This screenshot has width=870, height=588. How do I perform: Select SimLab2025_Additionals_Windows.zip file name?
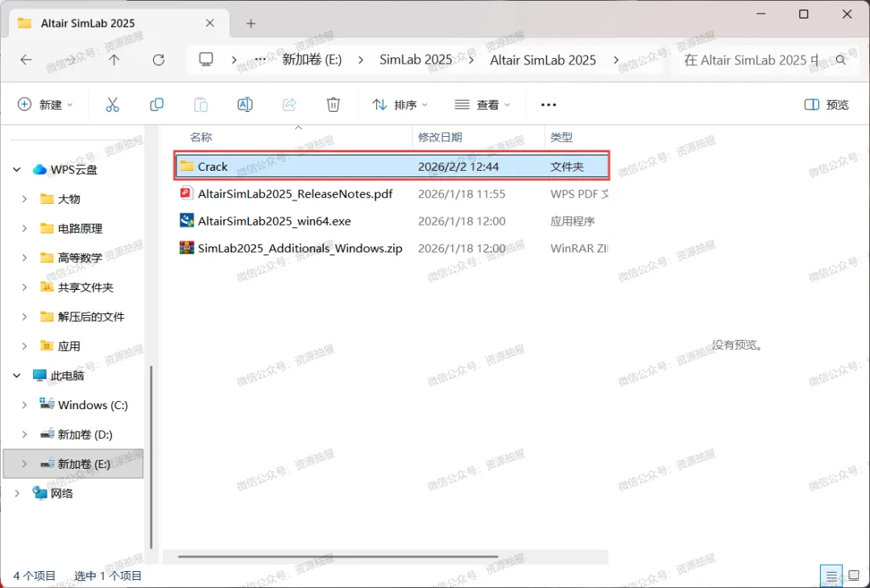pyautogui.click(x=300, y=248)
